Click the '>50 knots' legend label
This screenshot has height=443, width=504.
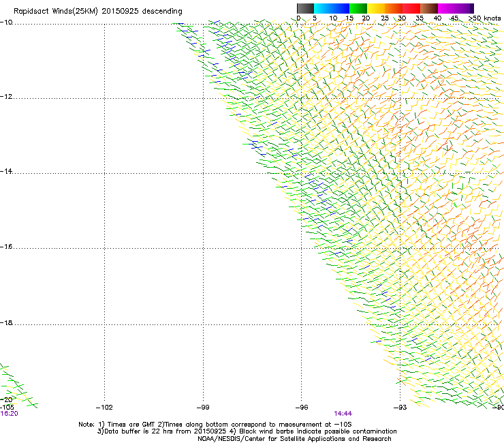(484, 18)
